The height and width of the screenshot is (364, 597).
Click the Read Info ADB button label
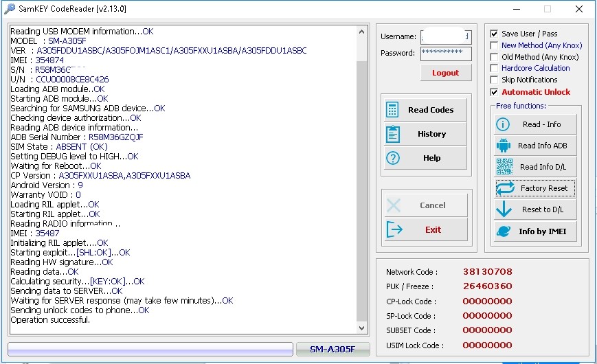pyautogui.click(x=542, y=146)
